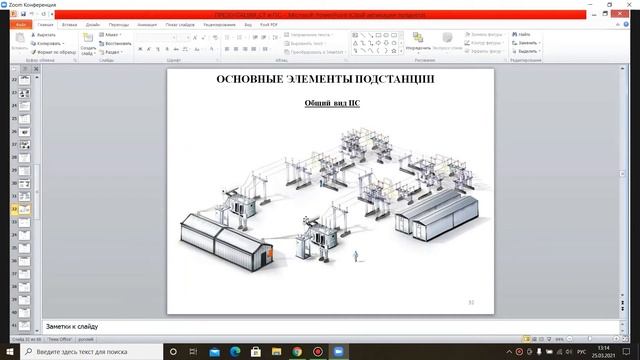Click the Save icon in quick access toolbar

pyautogui.click(x=23, y=14)
